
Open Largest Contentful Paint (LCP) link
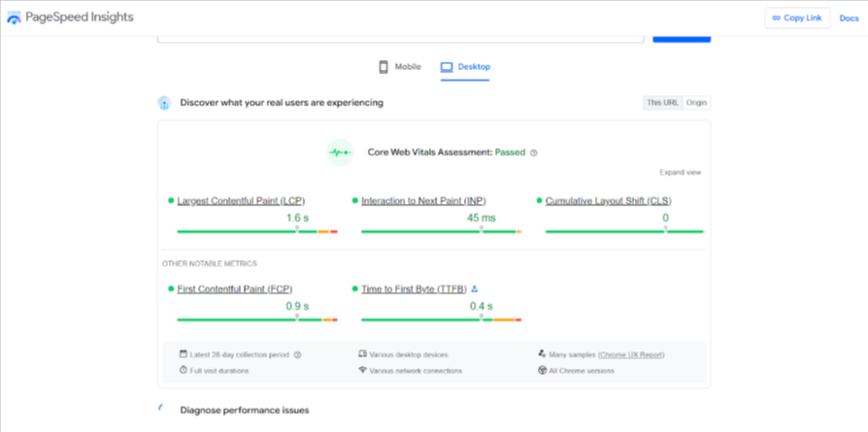[x=241, y=201]
